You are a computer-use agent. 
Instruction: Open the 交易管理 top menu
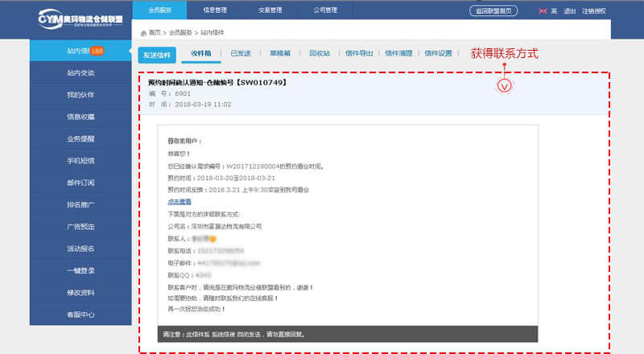click(270, 10)
